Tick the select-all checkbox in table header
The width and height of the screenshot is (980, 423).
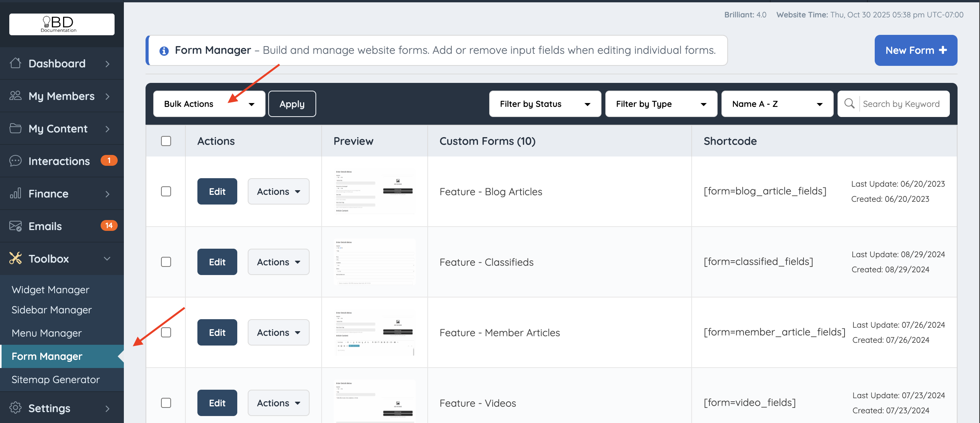[166, 141]
